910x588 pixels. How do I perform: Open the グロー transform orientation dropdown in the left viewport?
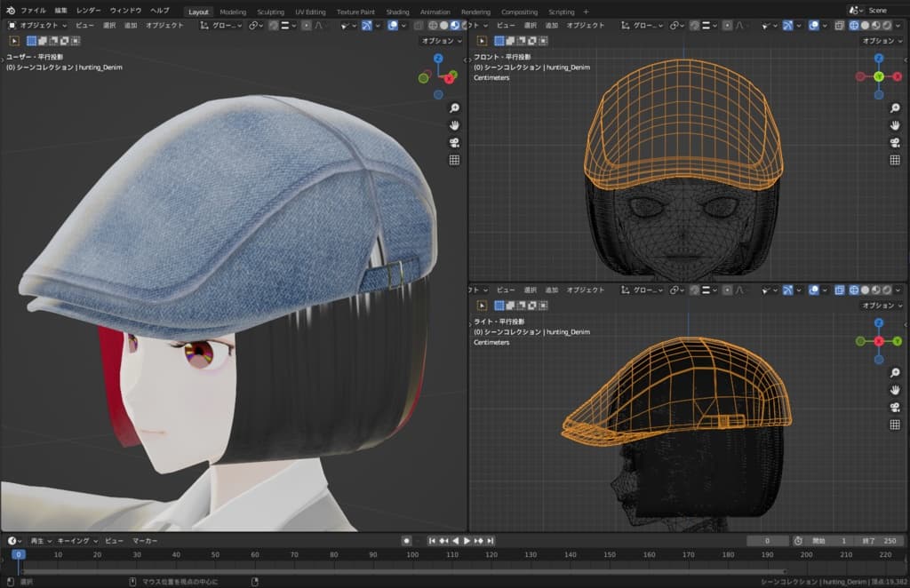(x=221, y=26)
